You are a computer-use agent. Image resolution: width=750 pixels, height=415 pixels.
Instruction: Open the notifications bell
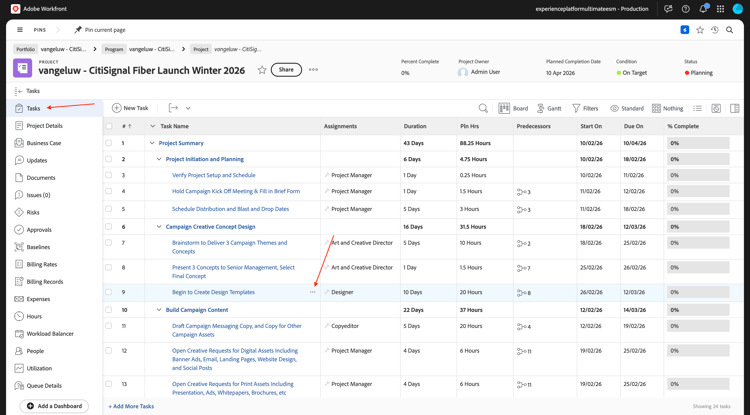703,9
